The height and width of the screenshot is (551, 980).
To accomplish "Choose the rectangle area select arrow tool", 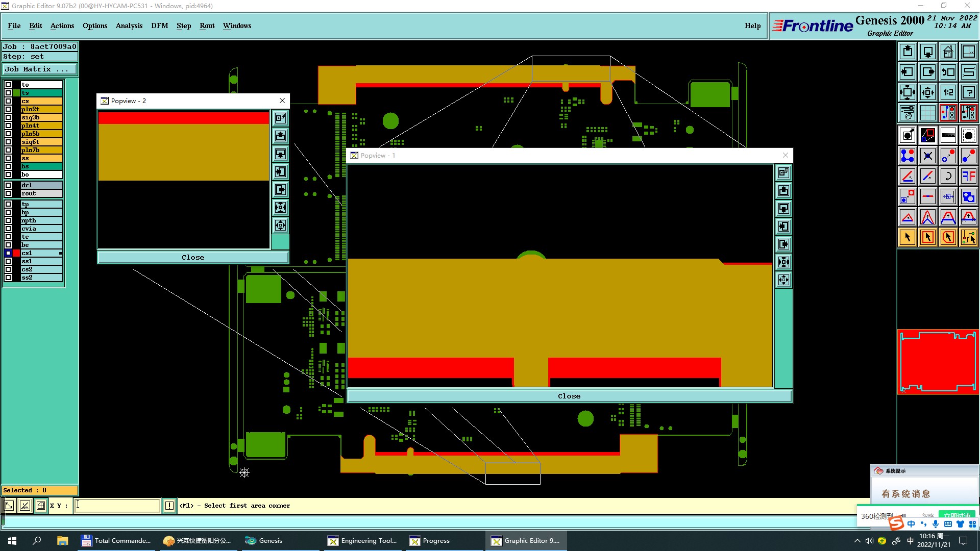I will point(927,237).
